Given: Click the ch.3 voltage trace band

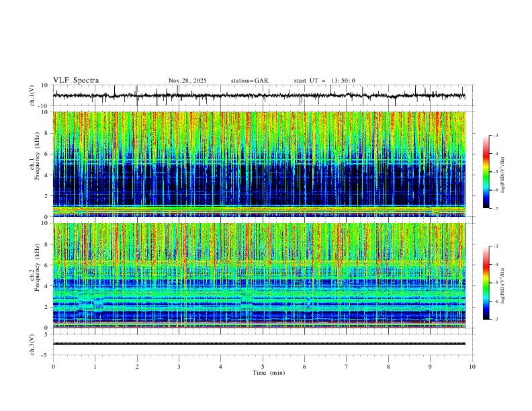Looking at the screenshot, I should [259, 344].
